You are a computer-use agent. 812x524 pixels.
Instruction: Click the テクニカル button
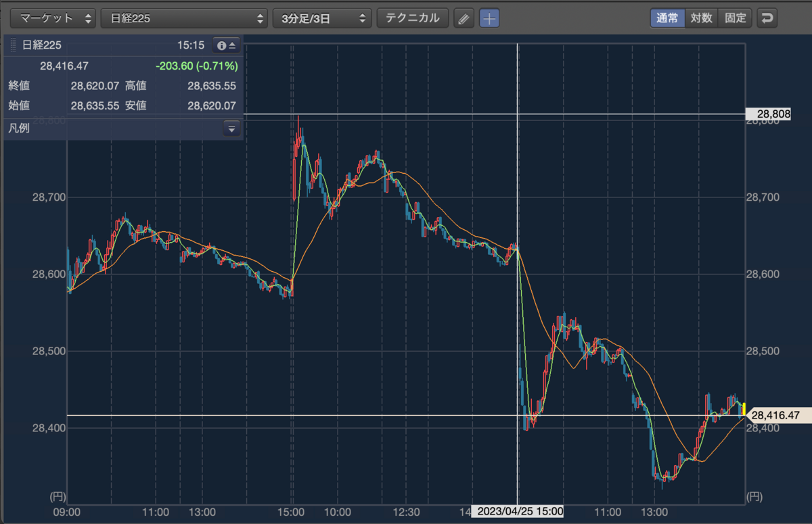click(x=413, y=18)
